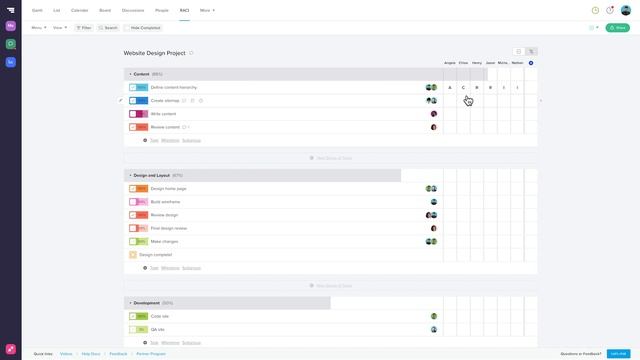Click the plus icon under Design and Layout
Screen dimensions: 640x360
coord(145,268)
